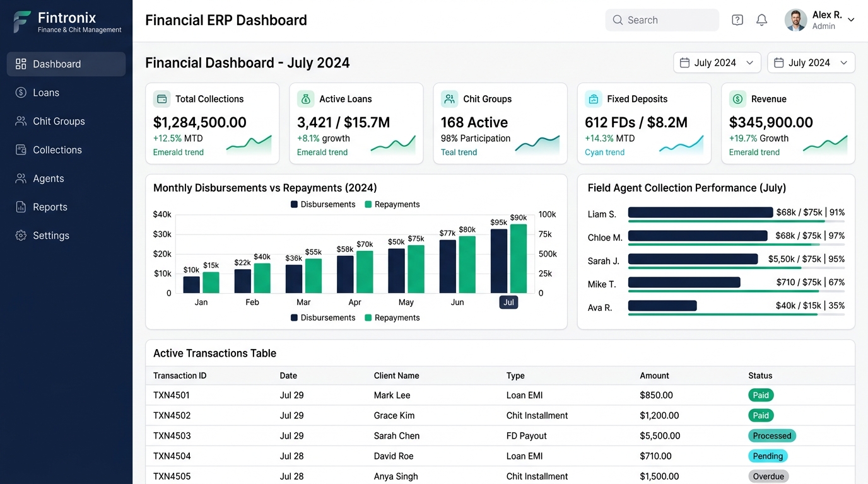Open notifications bell icon
Image resolution: width=868 pixels, height=484 pixels.
[761, 20]
